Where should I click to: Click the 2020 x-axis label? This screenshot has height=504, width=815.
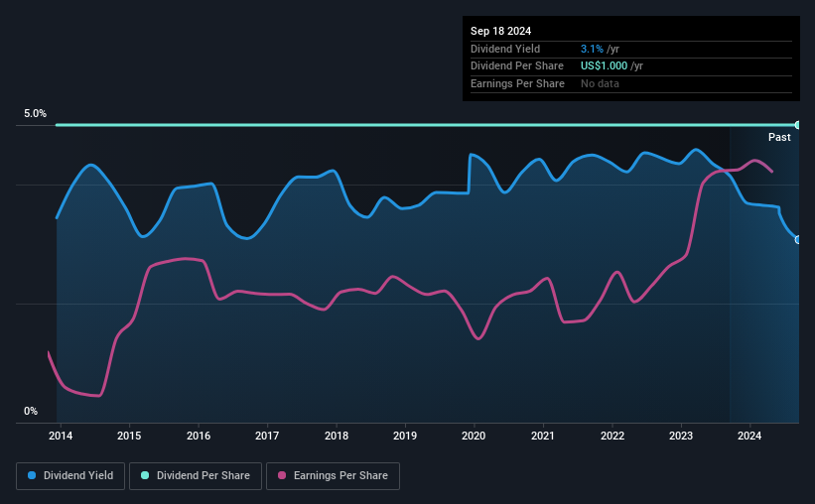474,436
